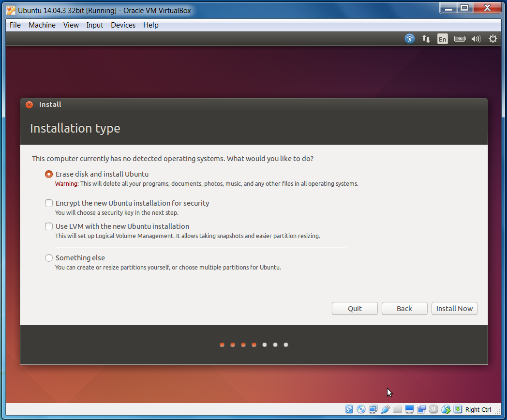Open the Machine menu
The image size is (507, 420).
(x=42, y=25)
